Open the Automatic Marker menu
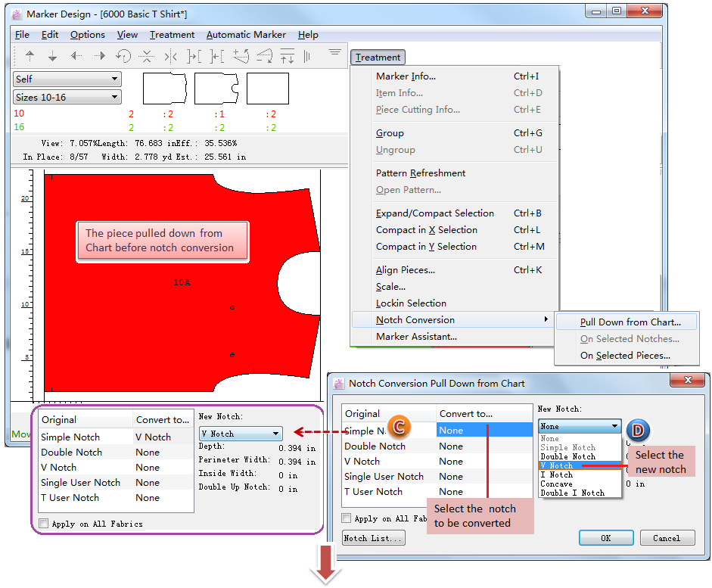Image resolution: width=712 pixels, height=588 pixels. coord(246,35)
